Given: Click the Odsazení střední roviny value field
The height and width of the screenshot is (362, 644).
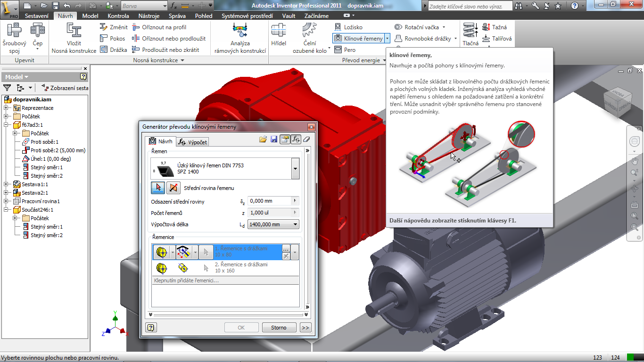Looking at the screenshot, I should pos(270,201).
